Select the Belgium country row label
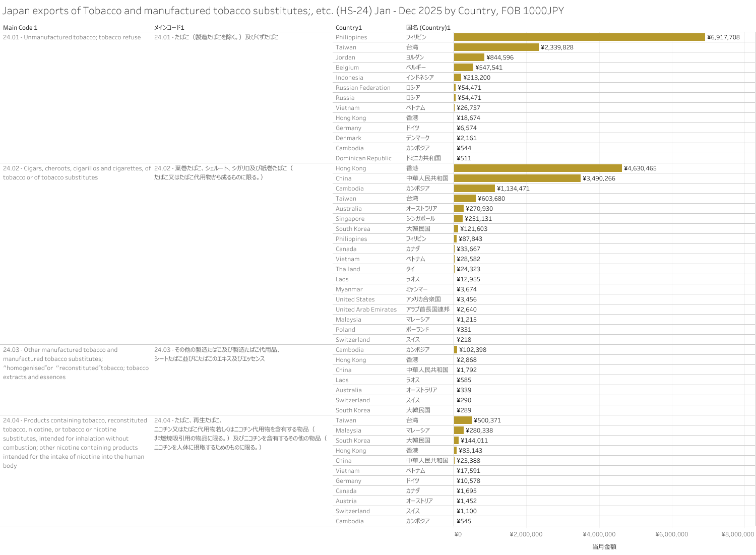Image resolution: width=756 pixels, height=555 pixels. click(347, 68)
